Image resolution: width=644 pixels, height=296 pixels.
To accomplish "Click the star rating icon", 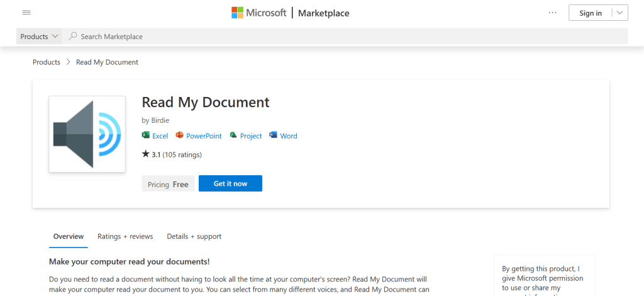I will tap(146, 154).
